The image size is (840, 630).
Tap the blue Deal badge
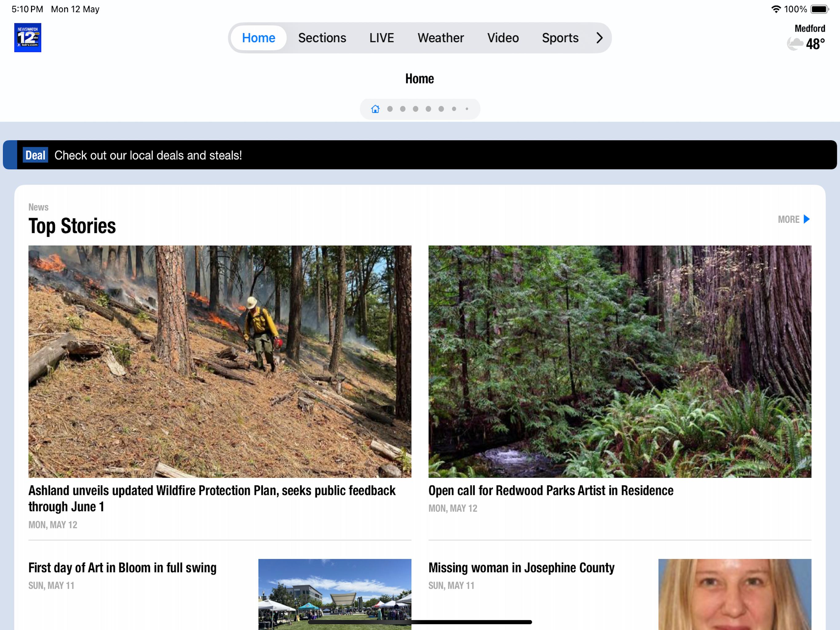pos(35,155)
